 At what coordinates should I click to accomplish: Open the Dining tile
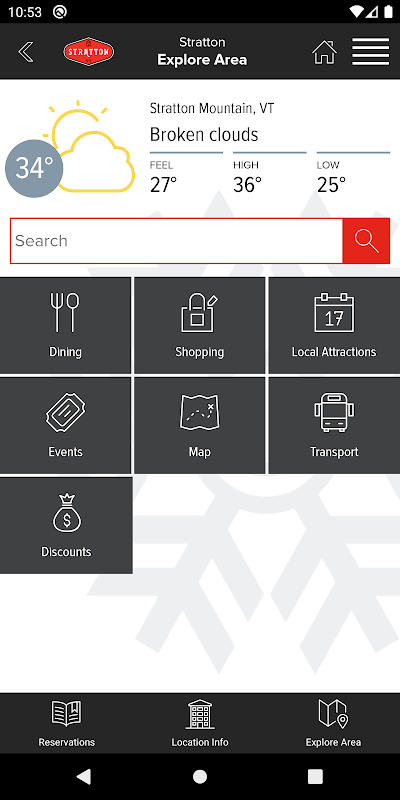(65, 326)
